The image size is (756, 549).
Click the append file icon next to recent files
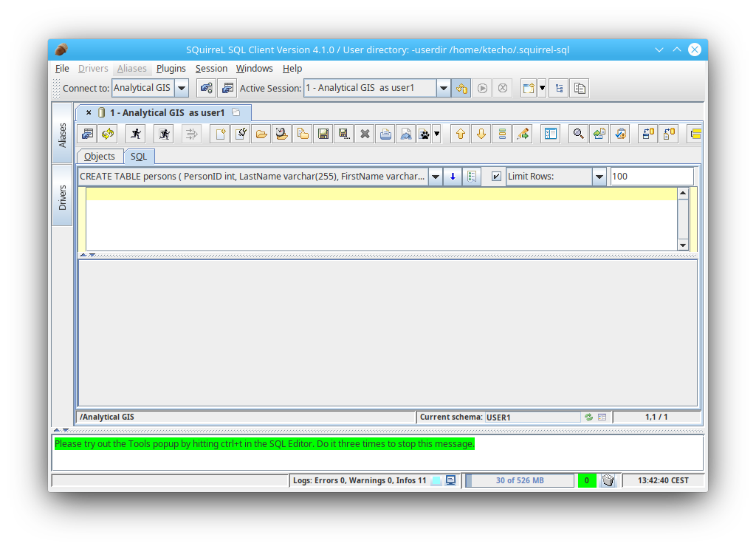[x=302, y=134]
